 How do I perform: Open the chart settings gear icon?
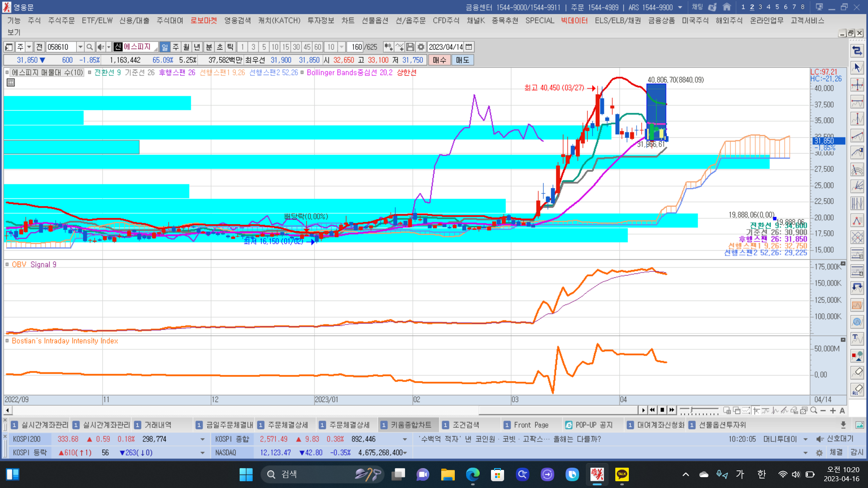(421, 47)
